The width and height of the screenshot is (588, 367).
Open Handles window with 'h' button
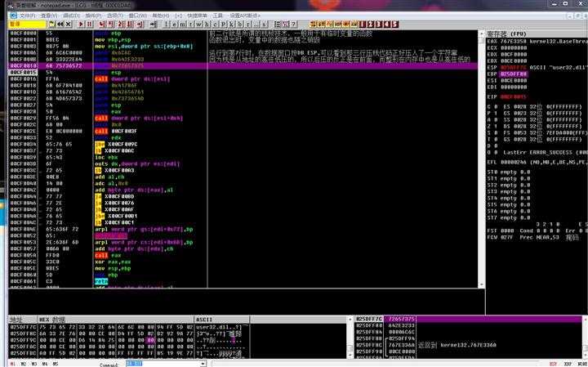click(x=207, y=24)
